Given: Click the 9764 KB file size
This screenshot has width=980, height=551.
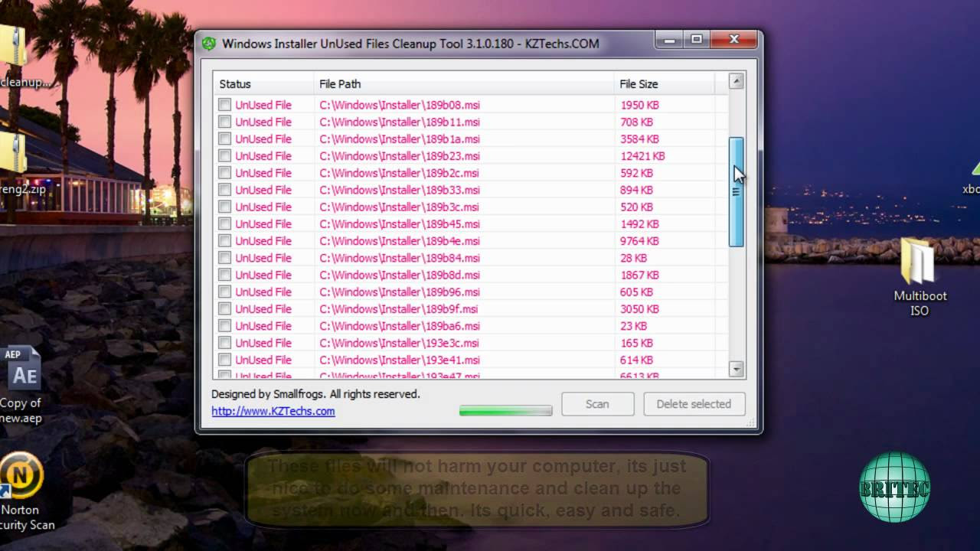Looking at the screenshot, I should 639,240.
